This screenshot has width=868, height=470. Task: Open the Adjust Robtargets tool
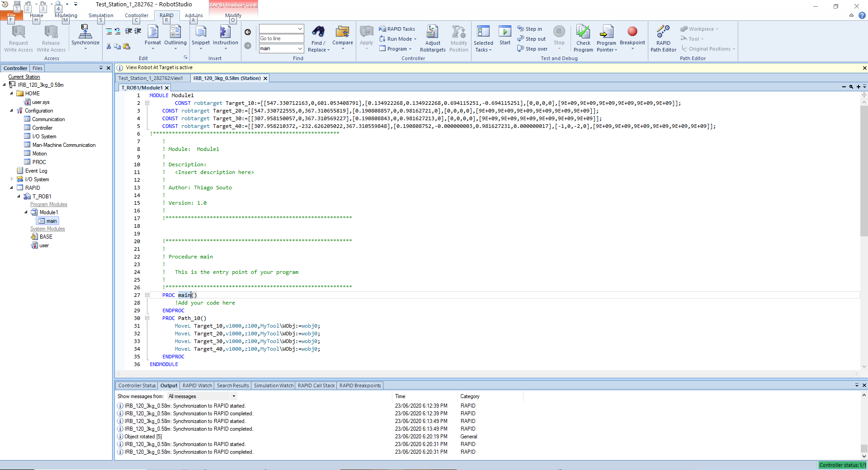click(433, 33)
